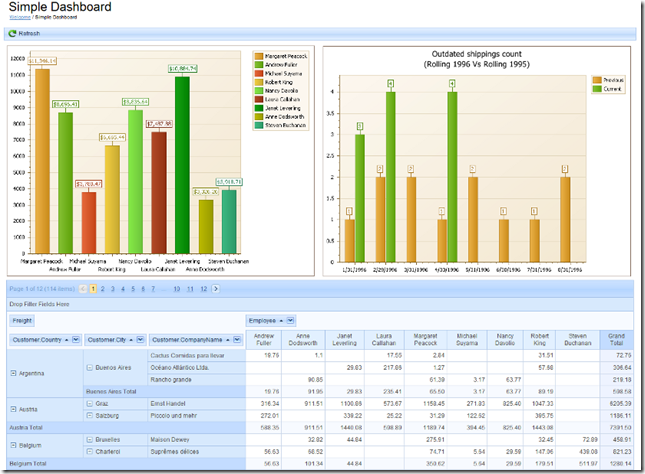Open the Employee field filter dropdown

(x=290, y=321)
